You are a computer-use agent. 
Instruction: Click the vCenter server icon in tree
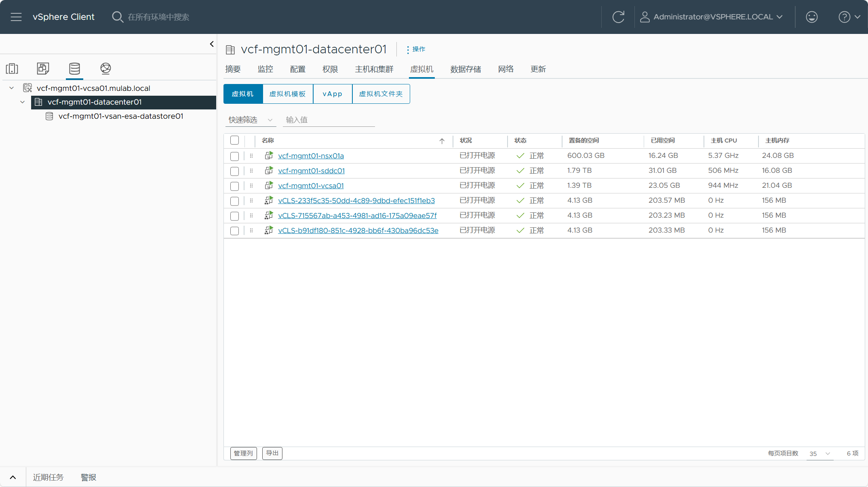coord(27,88)
